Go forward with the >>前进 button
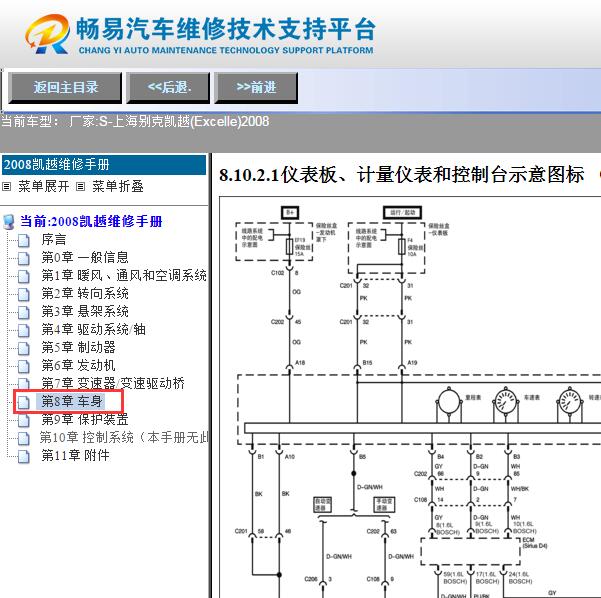The image size is (601, 598). tap(256, 88)
